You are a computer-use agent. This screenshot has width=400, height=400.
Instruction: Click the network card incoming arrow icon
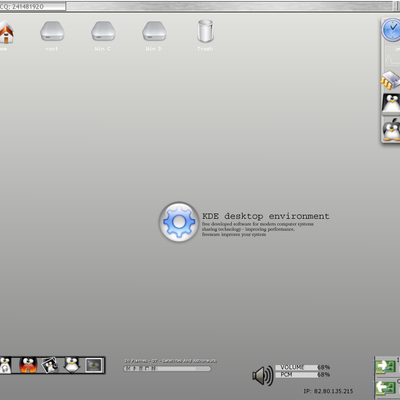coord(386,366)
